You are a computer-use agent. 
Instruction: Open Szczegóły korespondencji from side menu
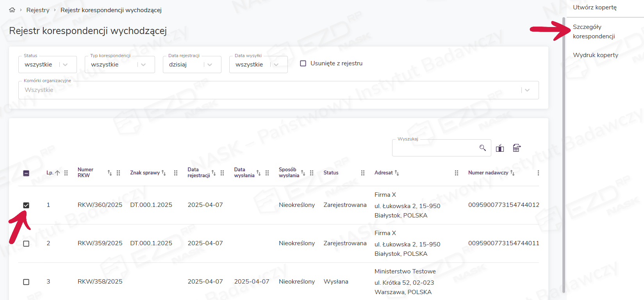(x=594, y=32)
